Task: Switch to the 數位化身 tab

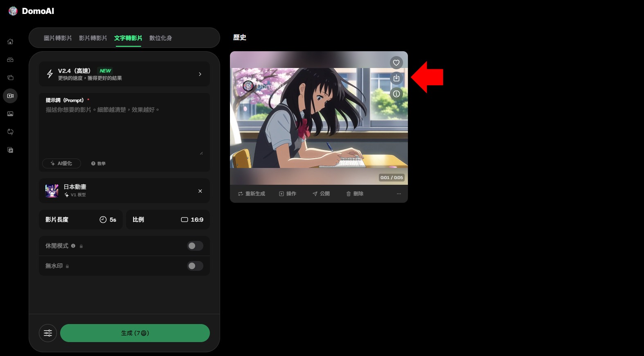Action: [160, 38]
